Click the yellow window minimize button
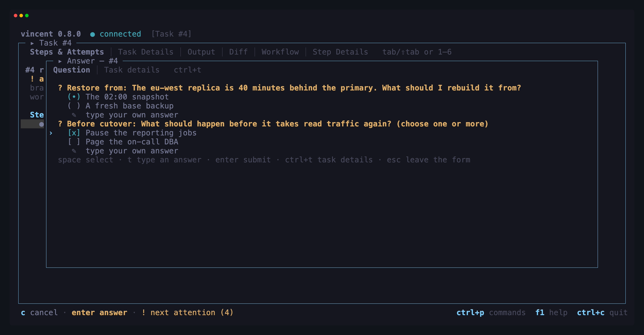644x335 pixels. [21, 16]
